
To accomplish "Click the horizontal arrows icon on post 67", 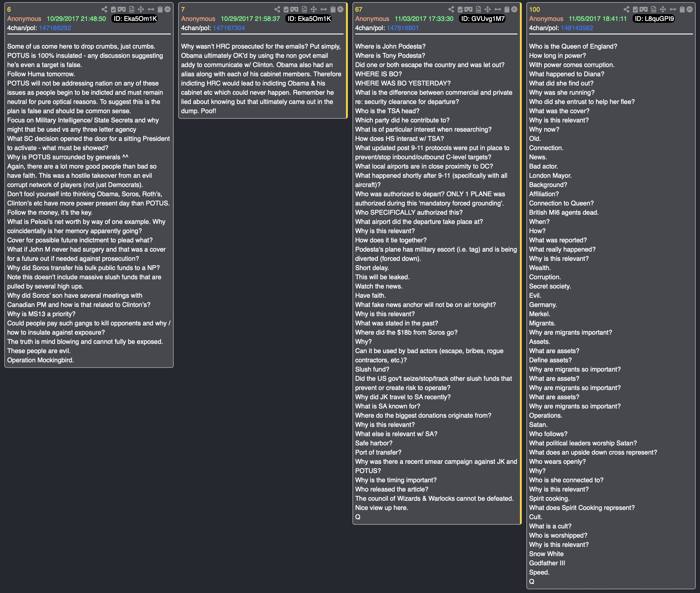I will click(x=498, y=9).
